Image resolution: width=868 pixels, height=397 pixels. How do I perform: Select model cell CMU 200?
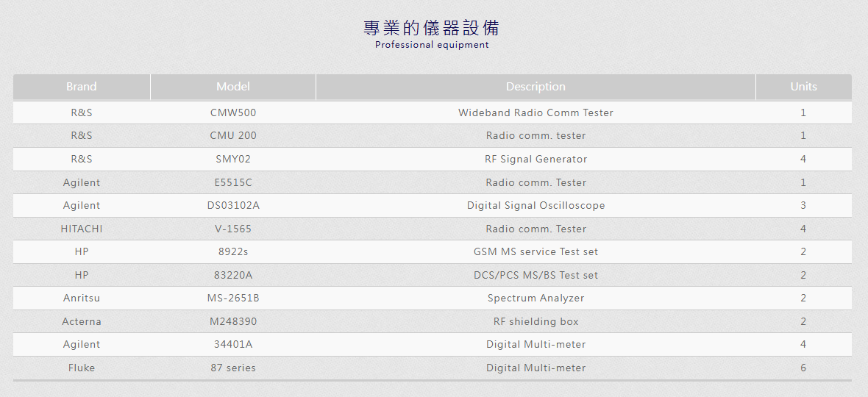click(x=233, y=135)
